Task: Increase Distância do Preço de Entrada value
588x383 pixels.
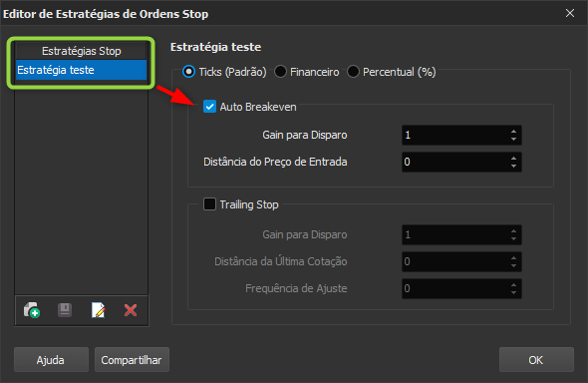Action: 513,159
